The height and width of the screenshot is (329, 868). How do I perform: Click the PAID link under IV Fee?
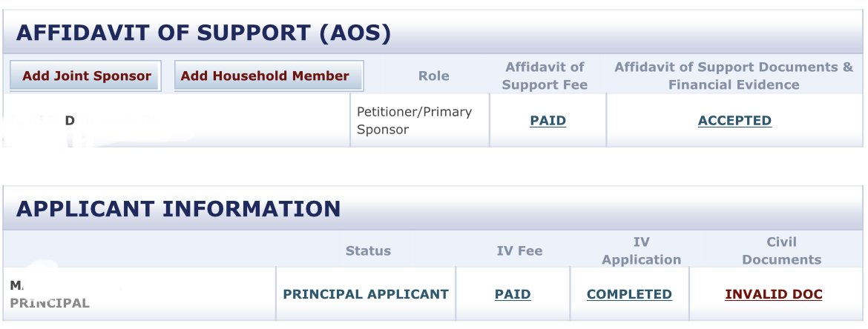tap(513, 294)
